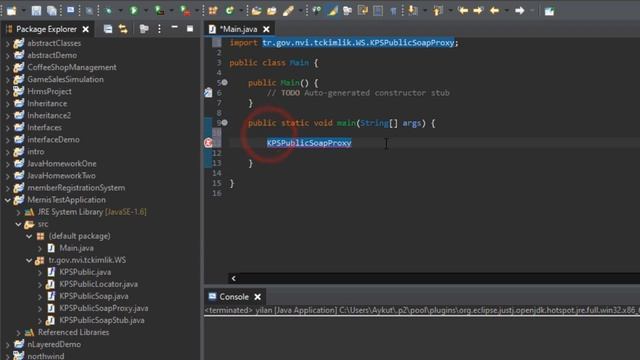The height and width of the screenshot is (360, 640).
Task: Navigate Forward with the white right arrow
Action: point(520,10)
